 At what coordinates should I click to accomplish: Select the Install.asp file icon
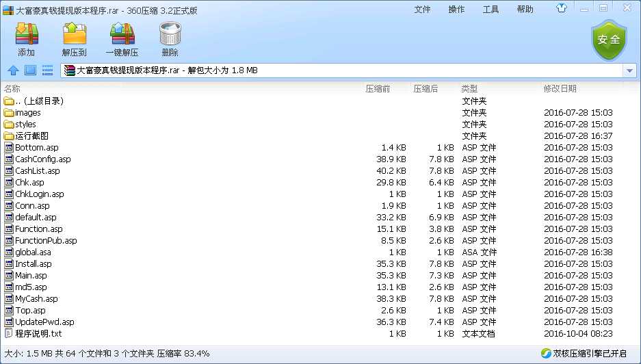pyautogui.click(x=9, y=264)
